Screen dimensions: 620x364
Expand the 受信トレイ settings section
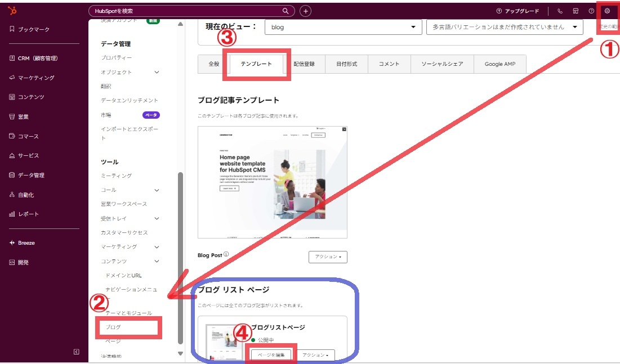(x=157, y=218)
